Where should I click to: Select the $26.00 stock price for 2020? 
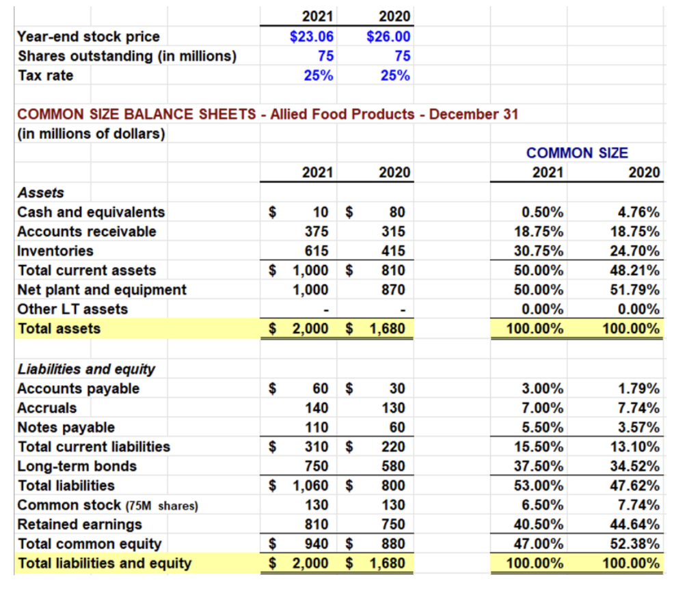(394, 36)
